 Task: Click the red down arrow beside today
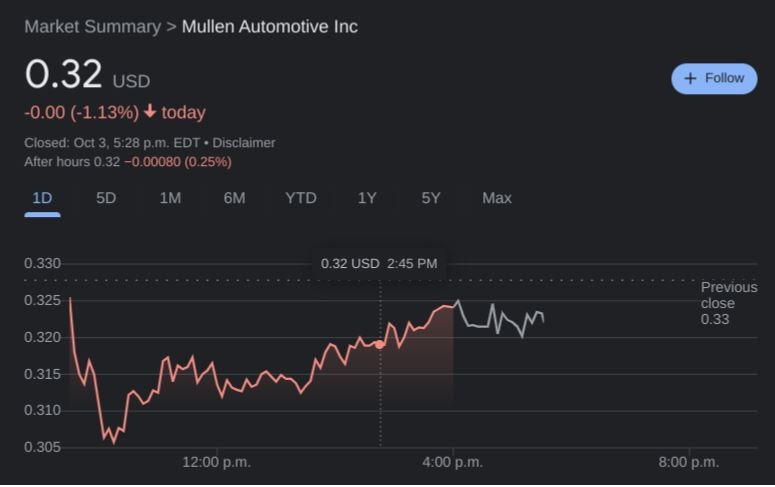coord(150,112)
